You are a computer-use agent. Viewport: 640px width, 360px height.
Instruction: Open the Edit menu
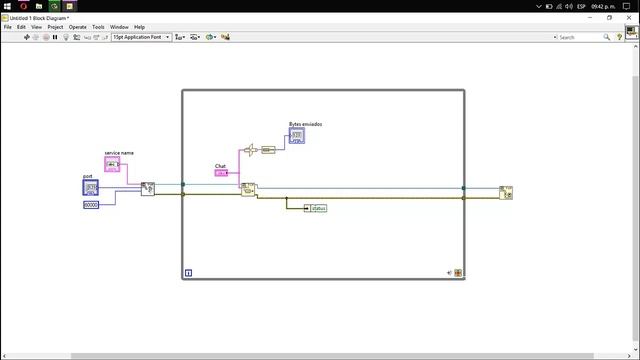(x=21, y=27)
